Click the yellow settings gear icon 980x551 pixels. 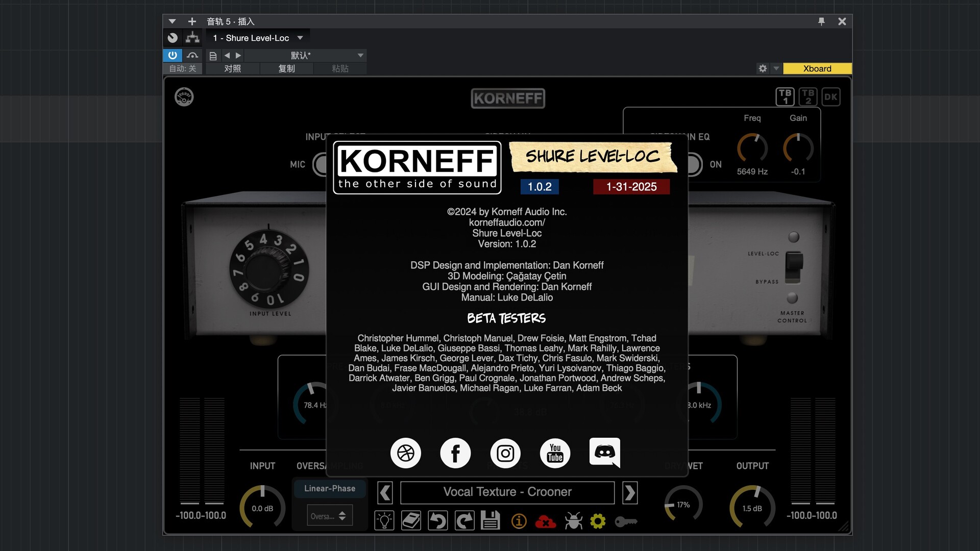598,521
